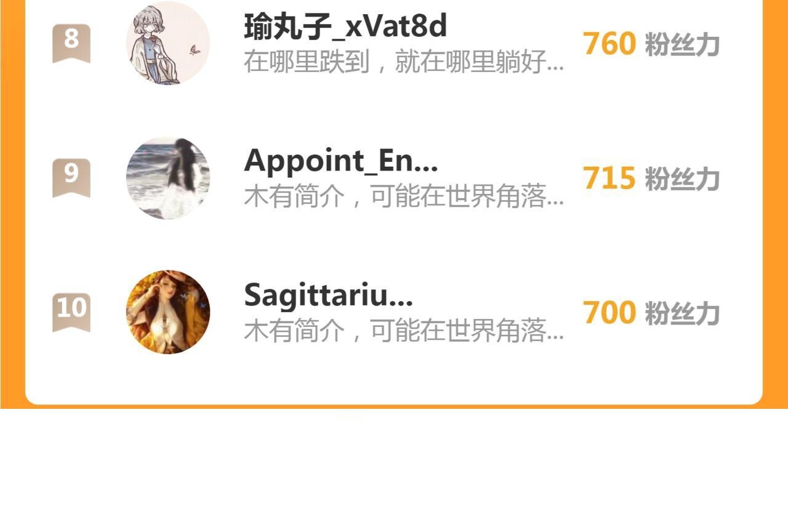Click the 700 fan power score
The image size is (788, 532).
tap(609, 313)
